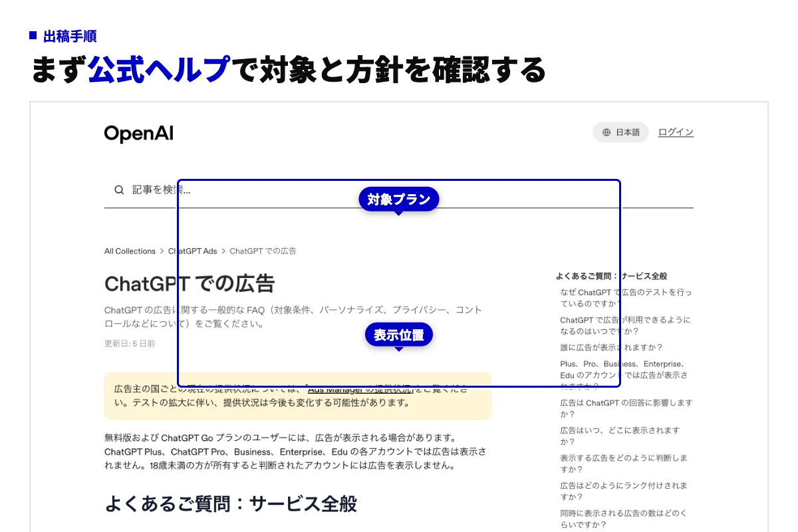Open the Ads Manager availability link in notice
This screenshot has width=798, height=532.
(x=359, y=389)
